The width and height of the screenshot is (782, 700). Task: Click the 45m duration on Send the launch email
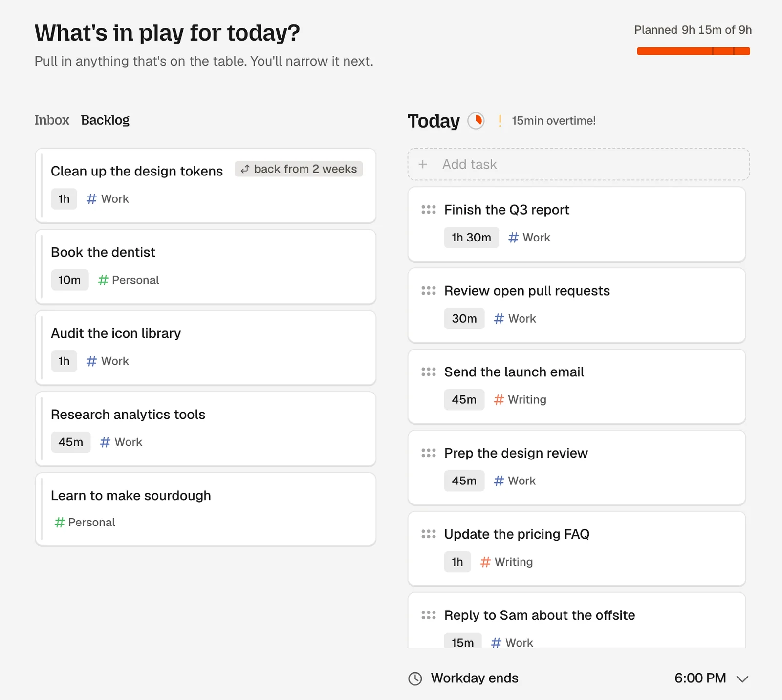pos(464,400)
